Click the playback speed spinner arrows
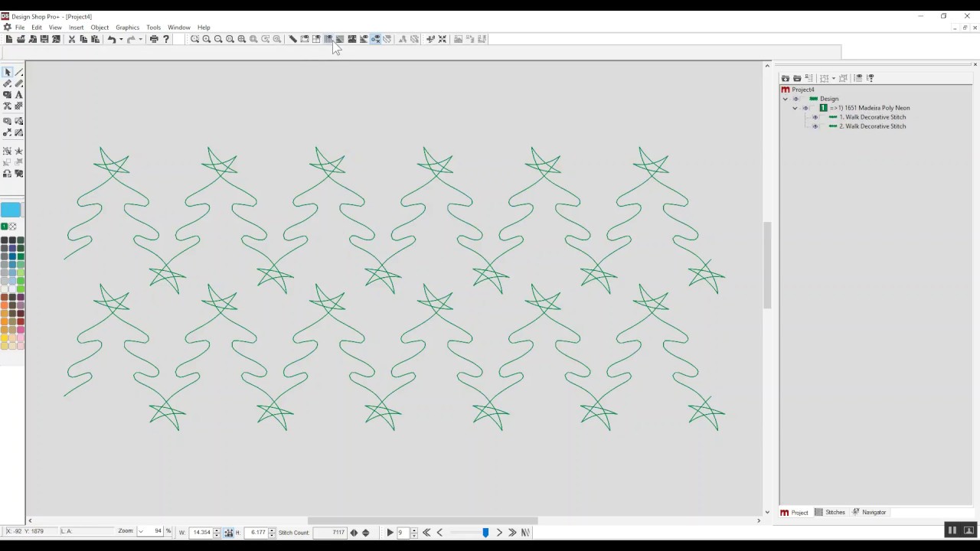This screenshot has height=551, width=980. point(414,533)
